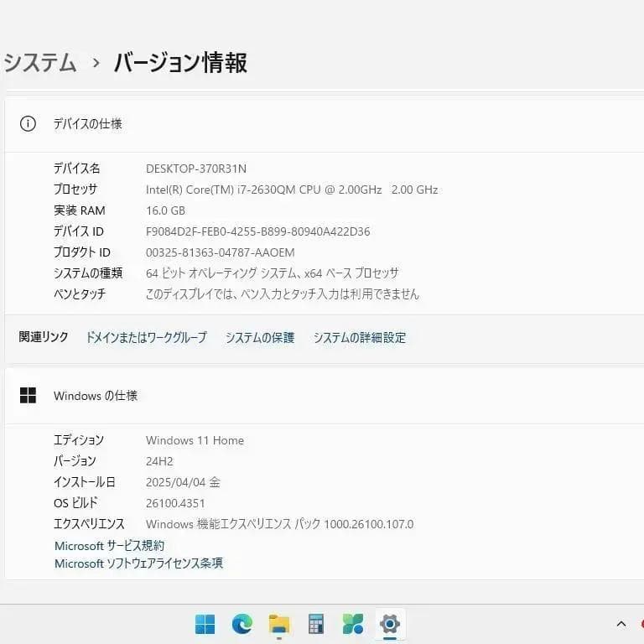This screenshot has height=644, width=644.
Task: Click the エクスペリエンス label
Action: pyautogui.click(x=89, y=523)
